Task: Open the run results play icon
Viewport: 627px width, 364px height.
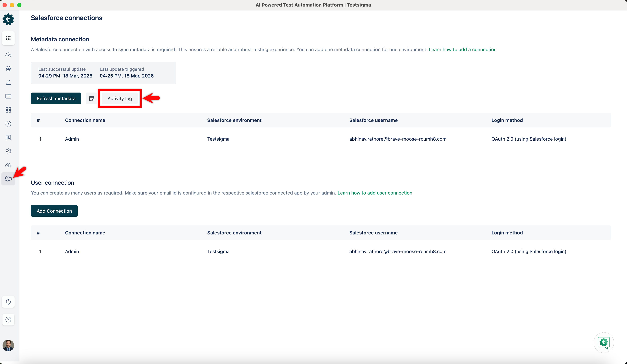Action: [x=8, y=124]
